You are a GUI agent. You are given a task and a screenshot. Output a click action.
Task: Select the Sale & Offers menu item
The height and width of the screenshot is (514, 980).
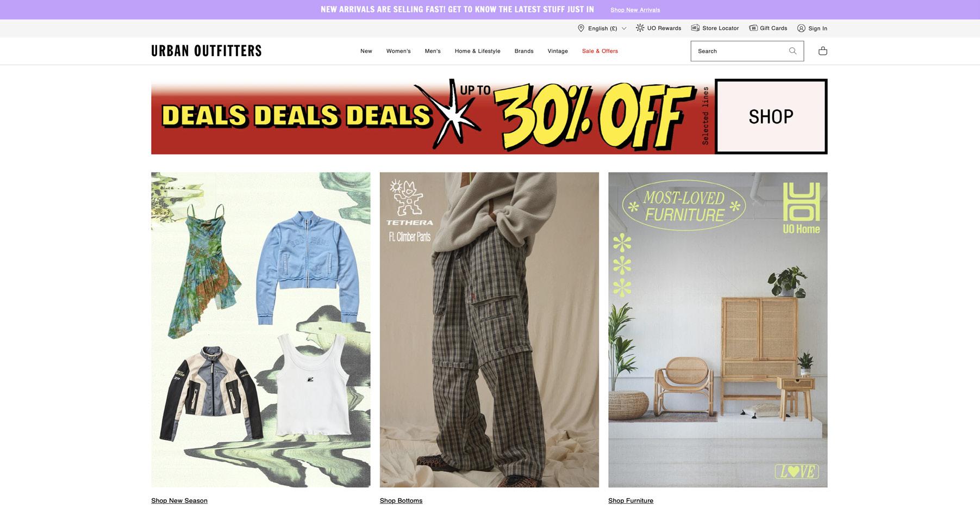click(x=600, y=51)
